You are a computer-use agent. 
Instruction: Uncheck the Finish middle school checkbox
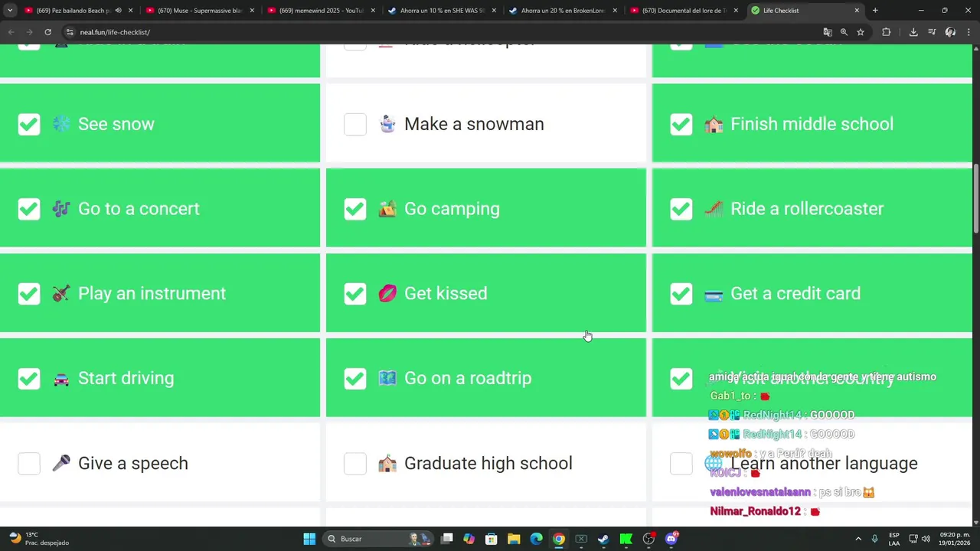coord(681,124)
